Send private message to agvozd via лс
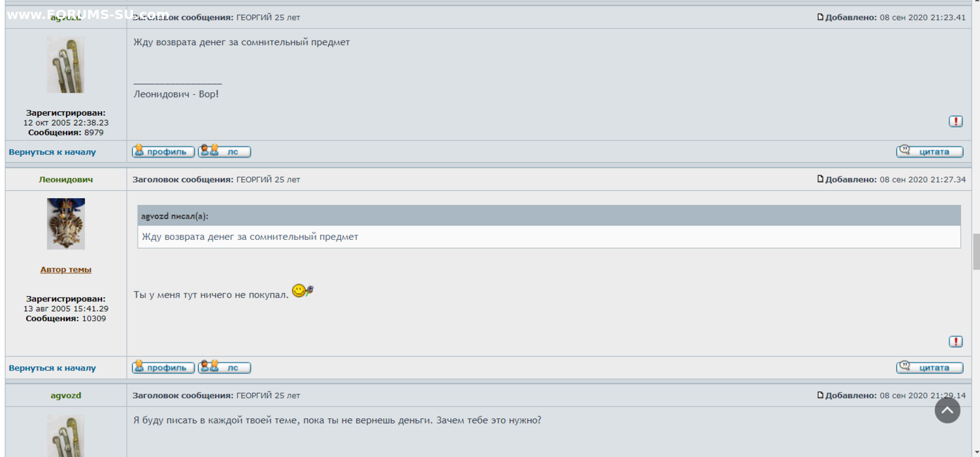The height and width of the screenshot is (457, 980). [x=224, y=152]
